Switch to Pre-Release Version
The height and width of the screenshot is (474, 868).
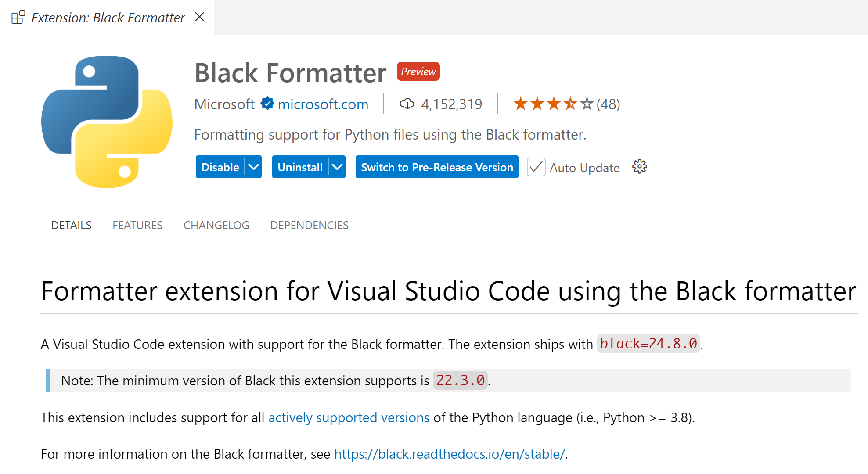[437, 167]
